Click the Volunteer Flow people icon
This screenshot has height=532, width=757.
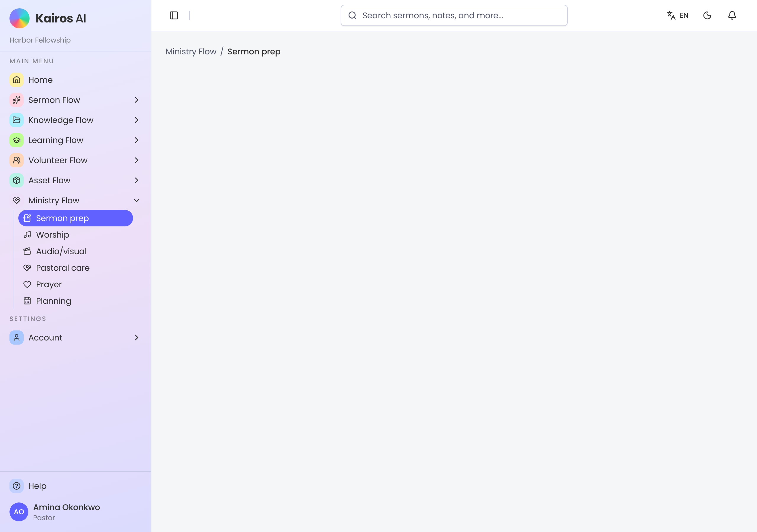coord(17,160)
